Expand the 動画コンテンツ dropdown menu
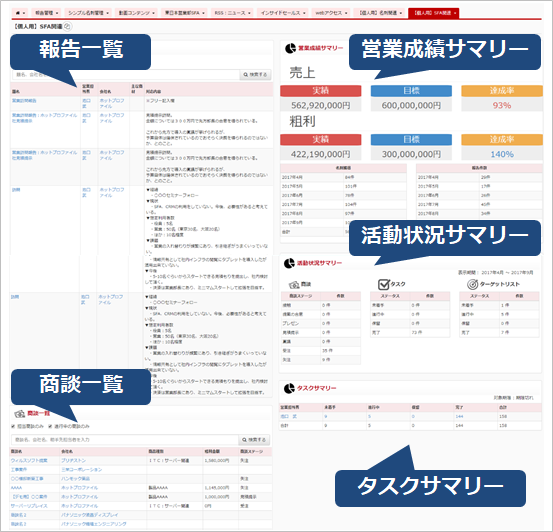 pos(137,13)
